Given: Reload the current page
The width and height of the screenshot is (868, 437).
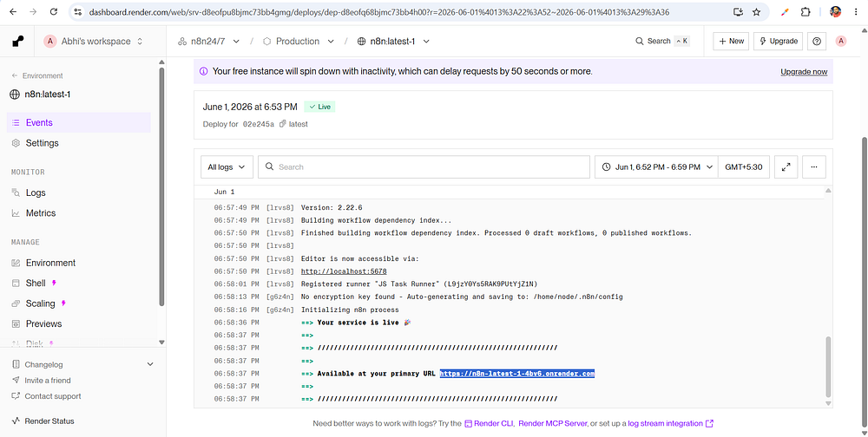Looking at the screenshot, I should click(53, 11).
